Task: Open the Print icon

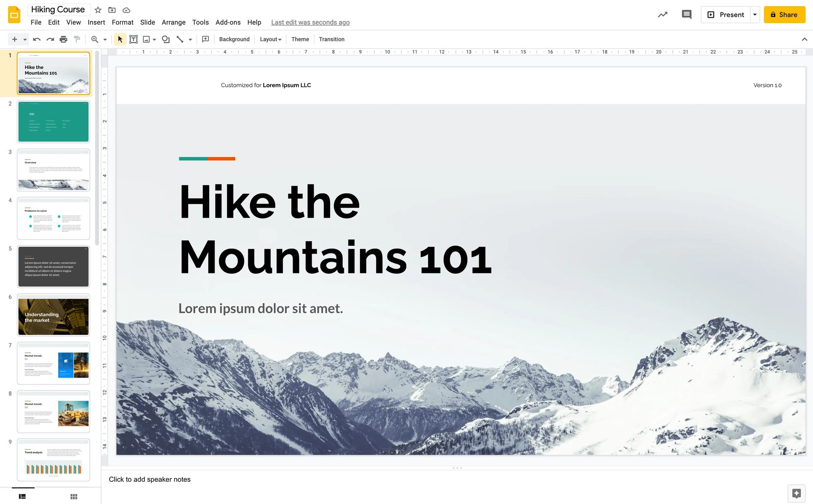Action: tap(63, 39)
